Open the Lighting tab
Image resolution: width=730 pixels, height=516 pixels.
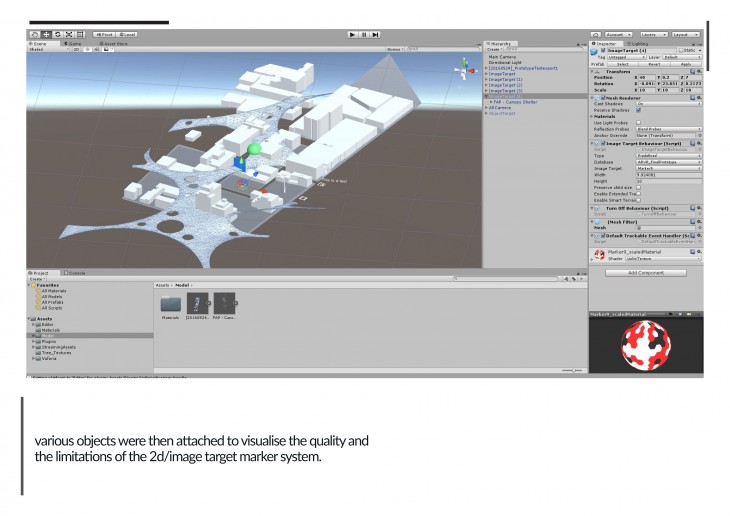tap(637, 43)
